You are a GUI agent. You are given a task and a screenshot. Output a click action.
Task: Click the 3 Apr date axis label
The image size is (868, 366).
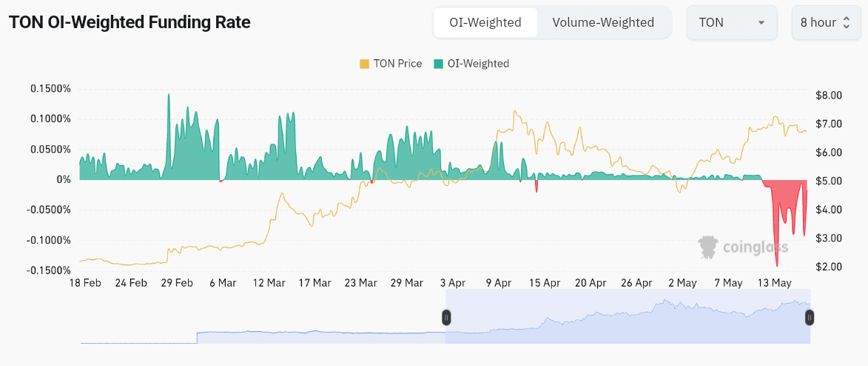coord(451,283)
